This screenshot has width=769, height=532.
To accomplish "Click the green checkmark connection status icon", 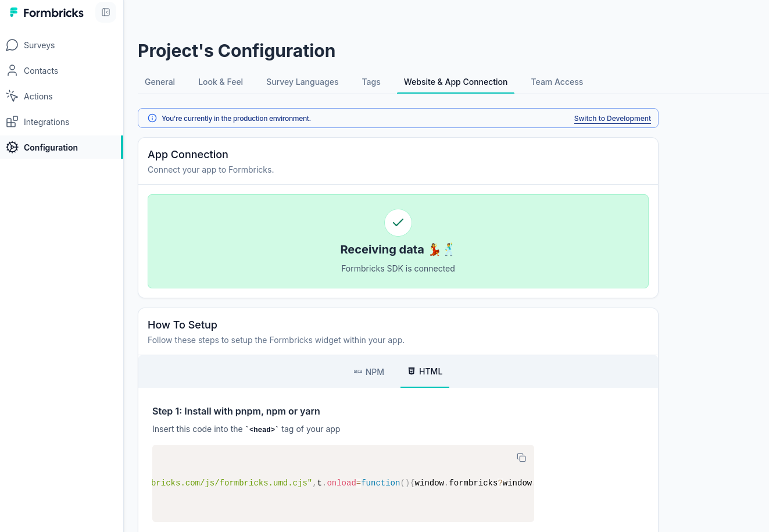I will (398, 223).
